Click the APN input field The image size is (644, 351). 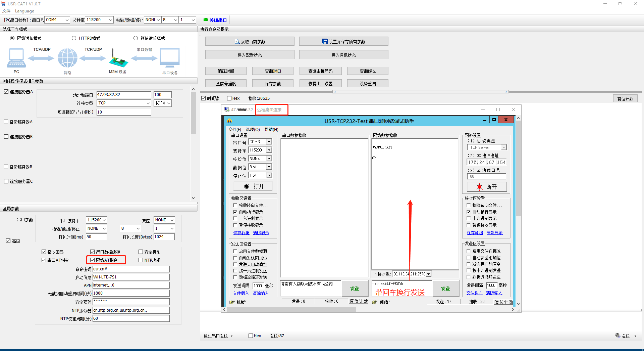131,285
